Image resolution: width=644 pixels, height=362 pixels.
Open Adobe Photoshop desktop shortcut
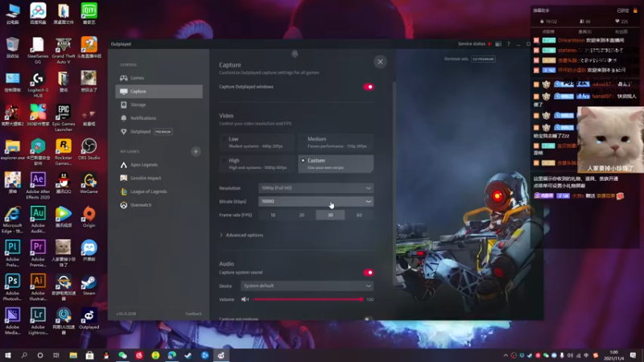click(12, 287)
